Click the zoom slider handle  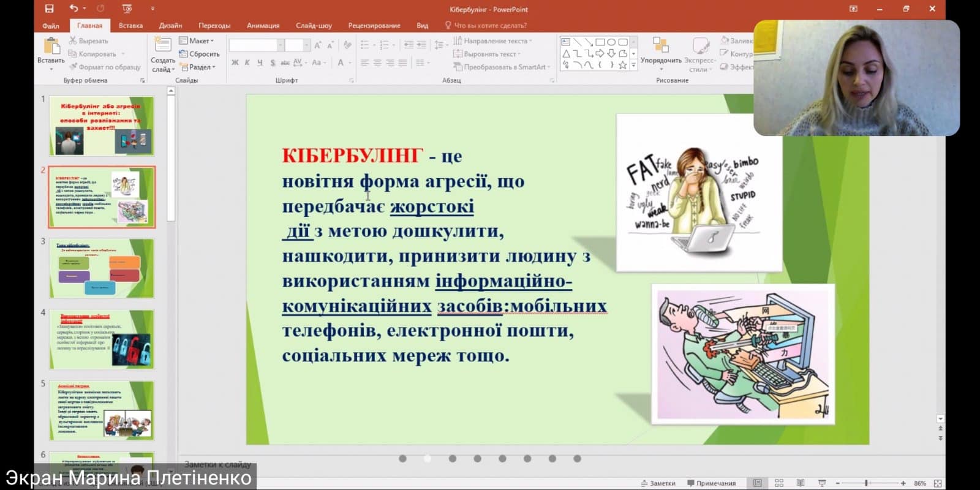click(x=867, y=483)
